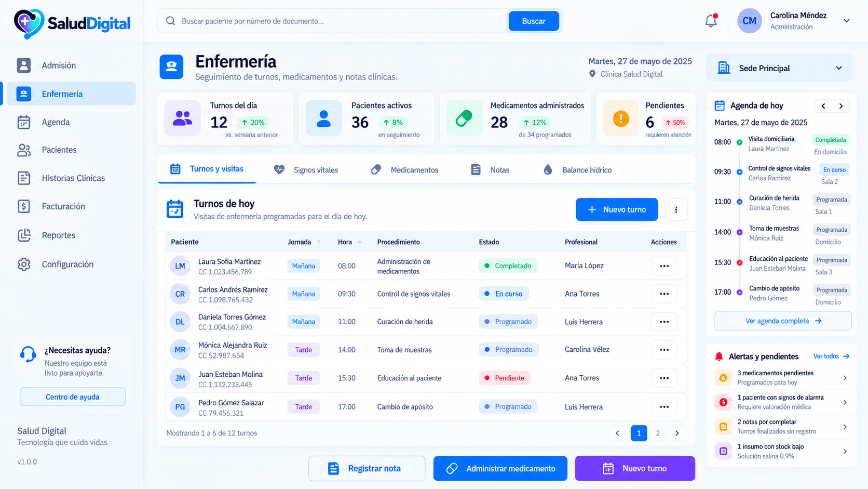Click the Administrar medicamento button
The width and height of the screenshot is (868, 489).
tap(500, 468)
